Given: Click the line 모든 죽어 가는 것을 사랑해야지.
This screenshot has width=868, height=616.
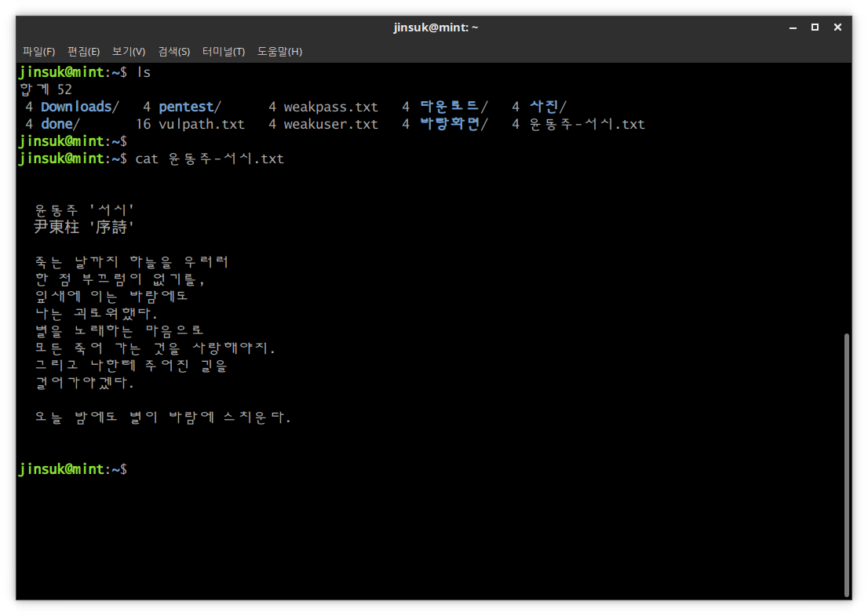Looking at the screenshot, I should pos(155,348).
